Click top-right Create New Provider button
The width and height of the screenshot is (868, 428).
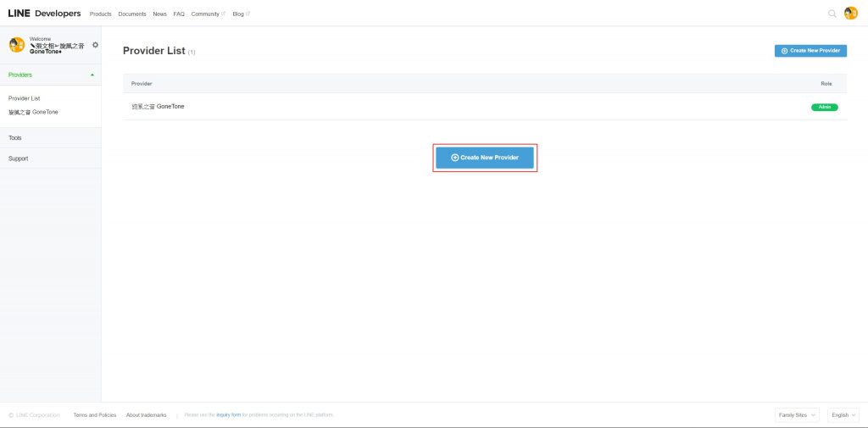pyautogui.click(x=810, y=51)
